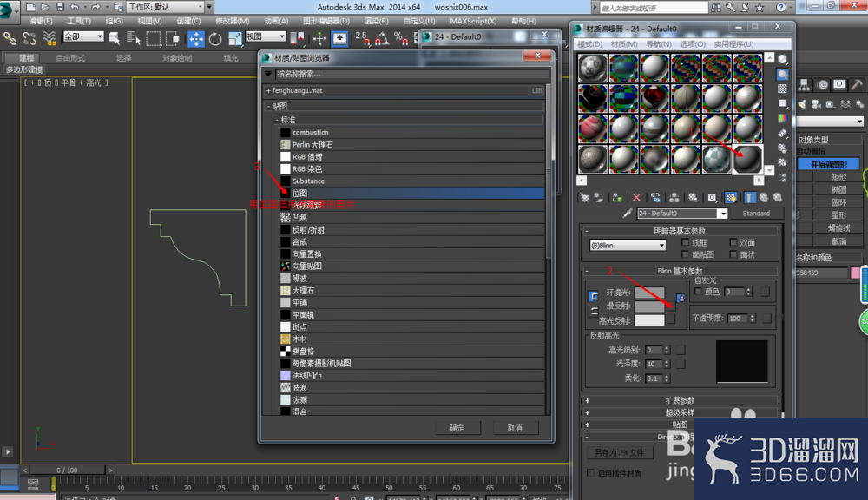Open the (B)Blinn shader dropdown

pos(628,246)
